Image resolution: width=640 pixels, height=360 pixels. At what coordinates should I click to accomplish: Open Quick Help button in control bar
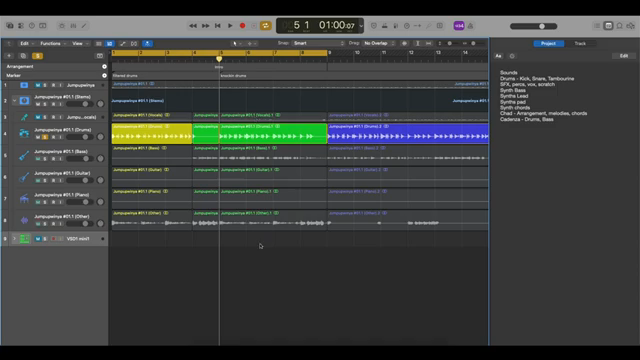32,26
